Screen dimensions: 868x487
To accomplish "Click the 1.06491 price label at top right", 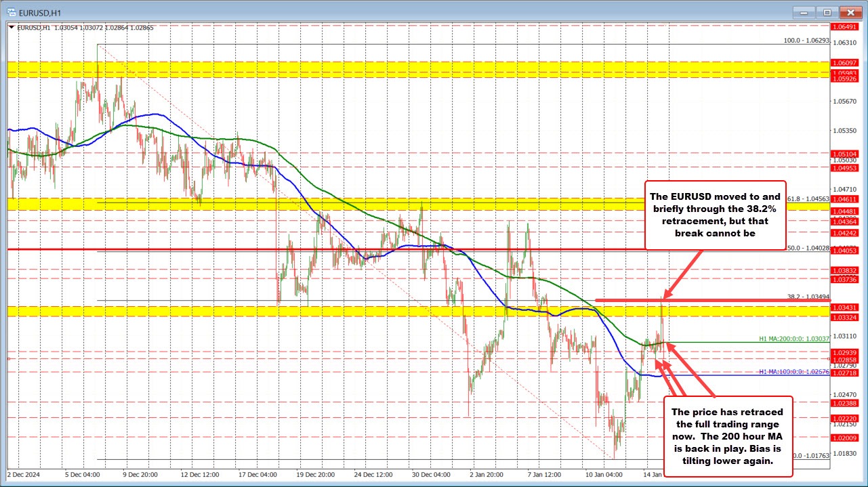I will (x=846, y=28).
